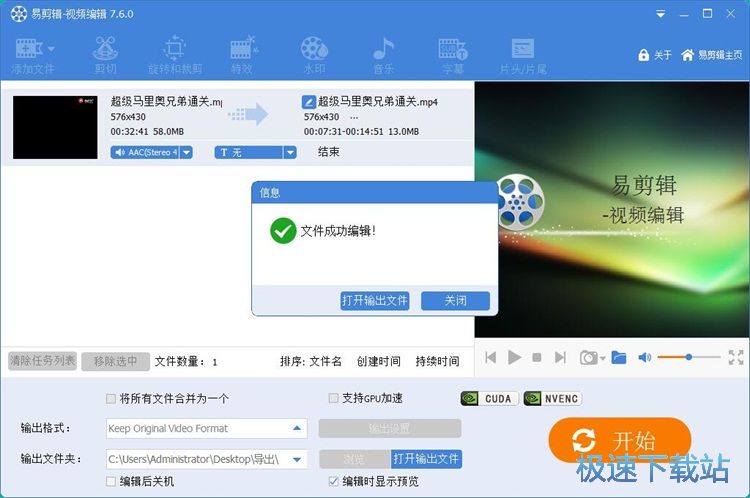Viewport: 750px width, 498px height.
Task: Open the 音乐 music tool
Action: (x=384, y=55)
